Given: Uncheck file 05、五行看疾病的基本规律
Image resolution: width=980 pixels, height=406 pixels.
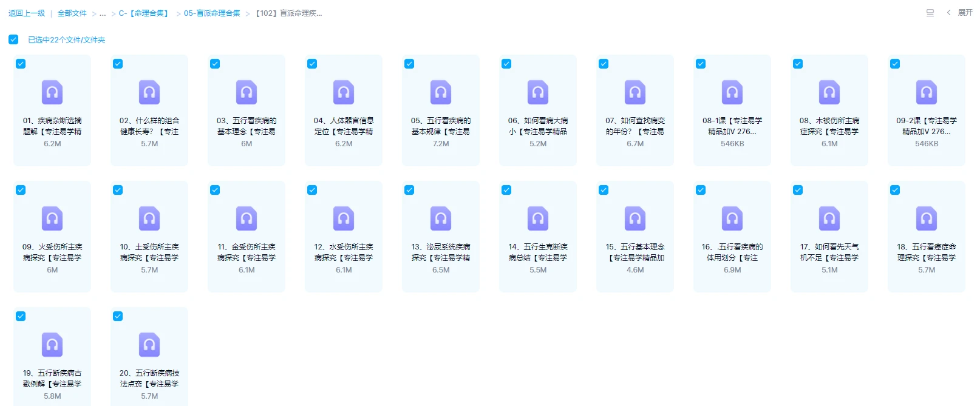Looking at the screenshot, I should [409, 64].
